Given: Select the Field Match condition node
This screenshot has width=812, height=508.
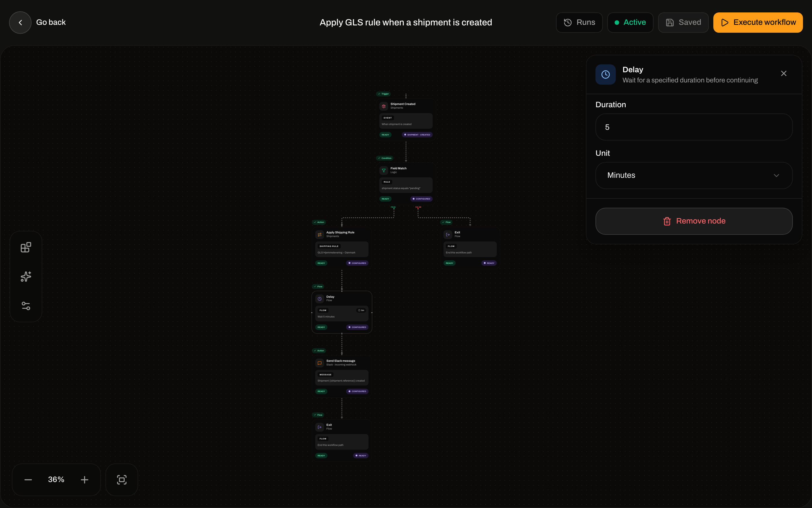Looking at the screenshot, I should pyautogui.click(x=406, y=183).
